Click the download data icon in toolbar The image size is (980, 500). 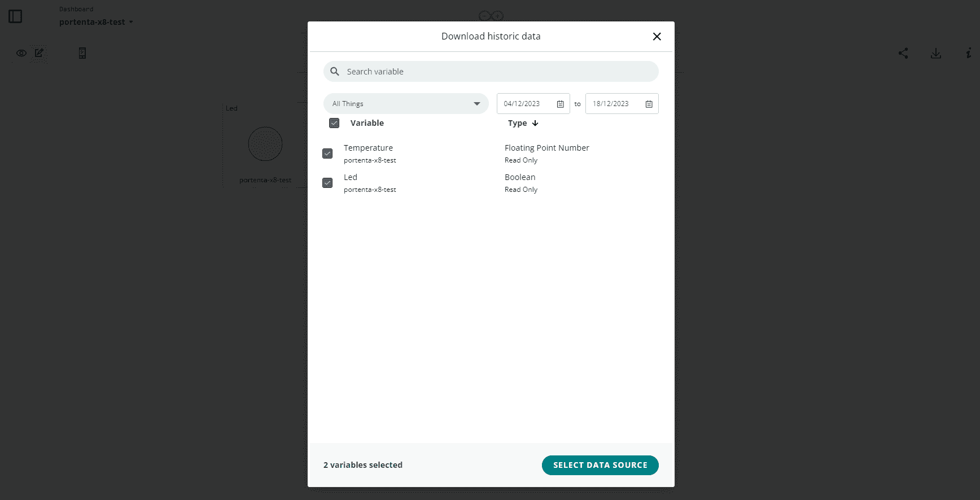point(936,53)
